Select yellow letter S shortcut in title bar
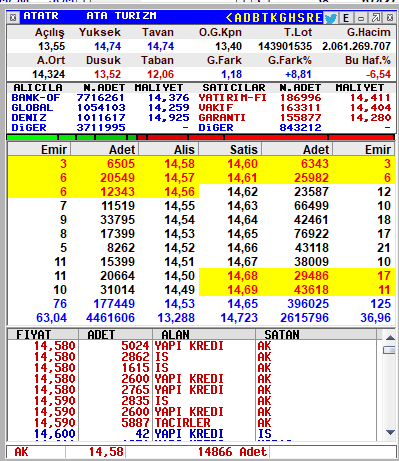The image size is (399, 461). pyautogui.click(x=301, y=18)
